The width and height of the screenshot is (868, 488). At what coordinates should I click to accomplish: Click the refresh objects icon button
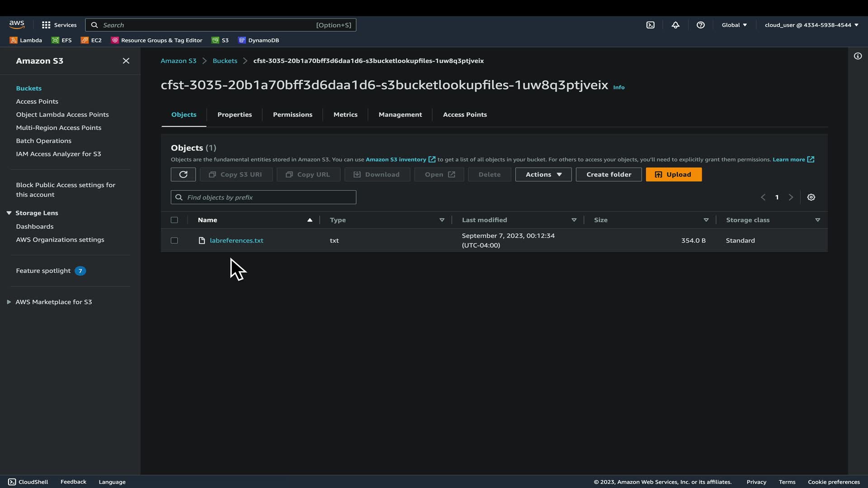[183, 174]
